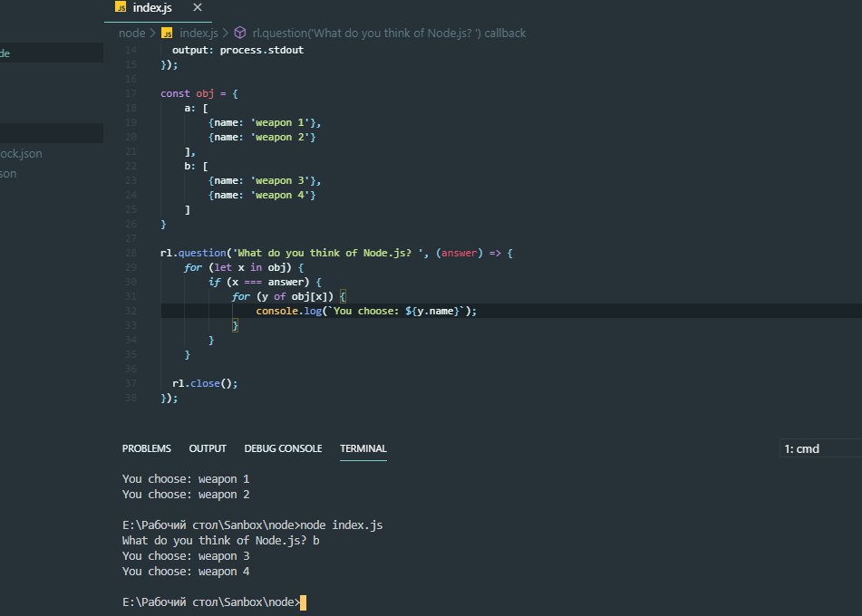Click terminal line 'You choose: weapon 3'

186,556
